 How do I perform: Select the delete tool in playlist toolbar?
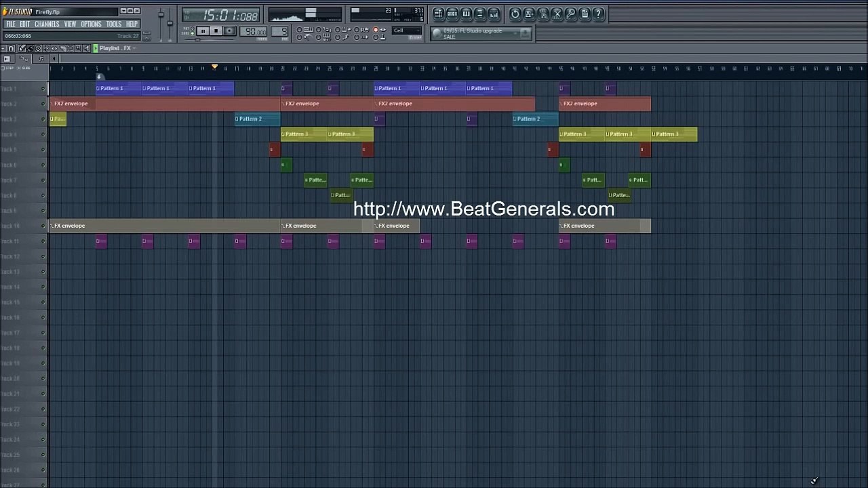coord(38,49)
